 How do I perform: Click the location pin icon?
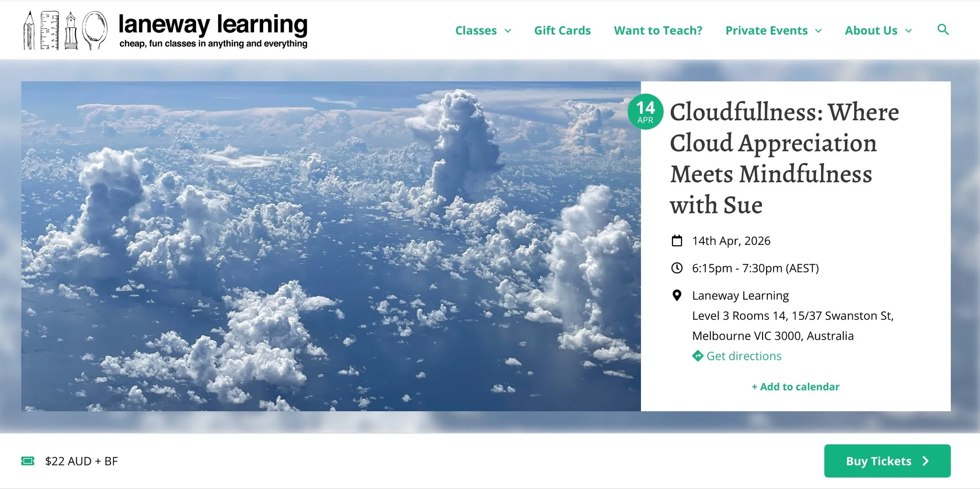[x=677, y=295]
